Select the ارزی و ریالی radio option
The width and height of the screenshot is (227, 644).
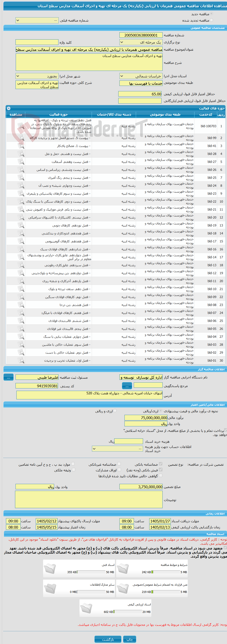click(x=115, y=411)
